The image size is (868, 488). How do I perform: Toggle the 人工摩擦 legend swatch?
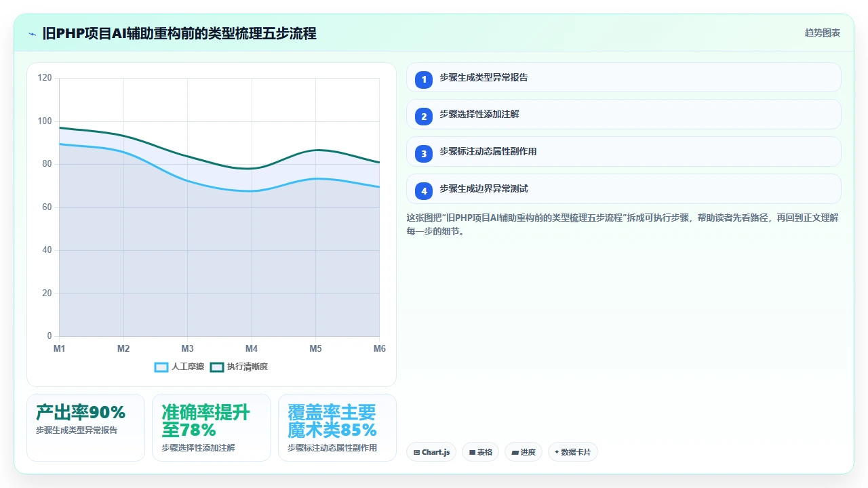click(161, 367)
